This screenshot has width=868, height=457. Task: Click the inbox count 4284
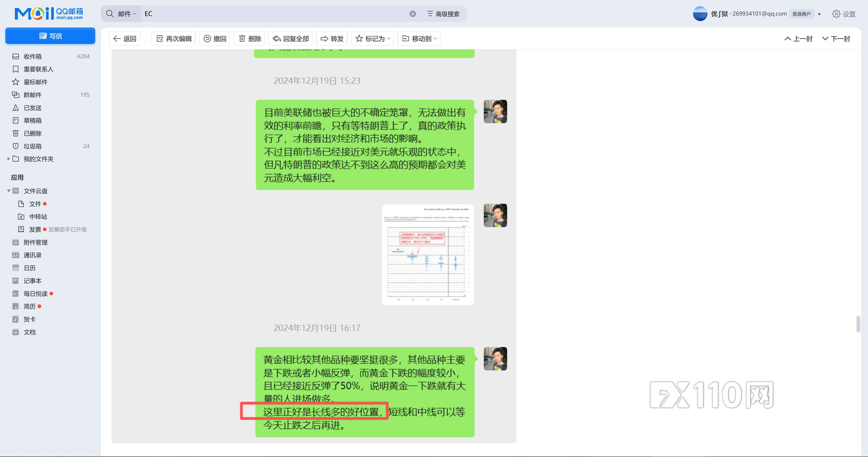[83, 56]
